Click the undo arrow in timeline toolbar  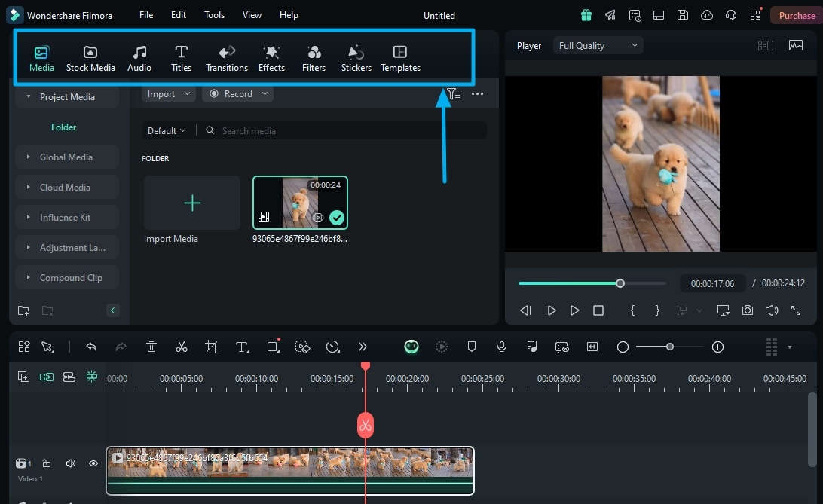point(91,347)
